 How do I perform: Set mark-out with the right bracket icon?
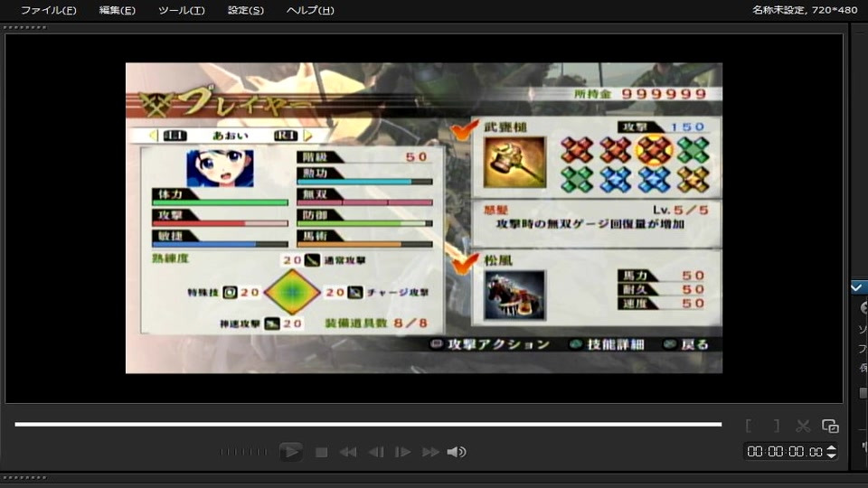click(x=776, y=426)
